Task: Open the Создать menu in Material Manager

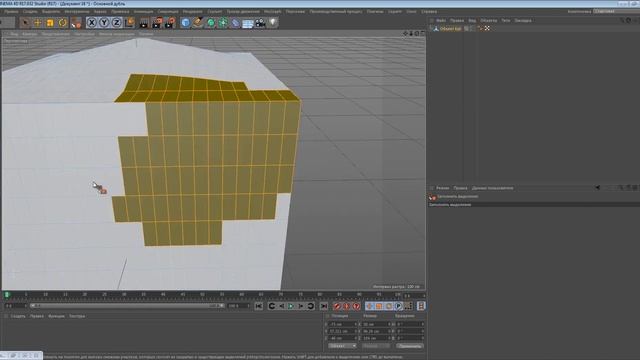Action: (18, 316)
